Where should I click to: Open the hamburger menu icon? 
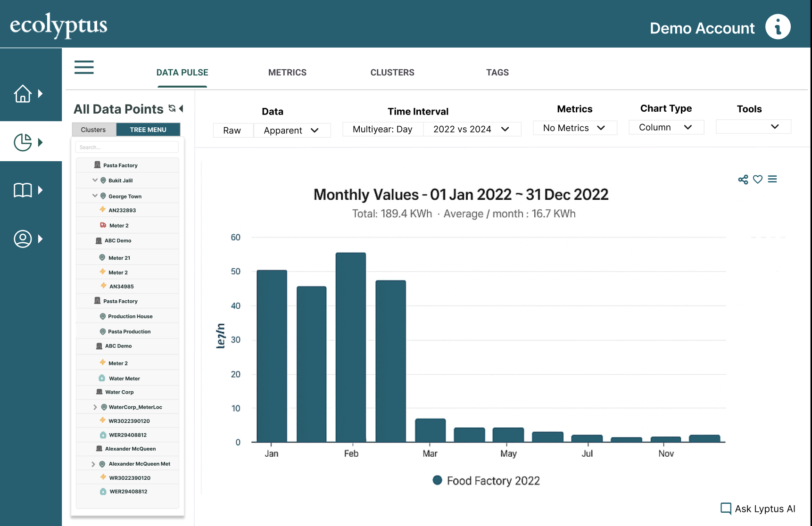84,67
